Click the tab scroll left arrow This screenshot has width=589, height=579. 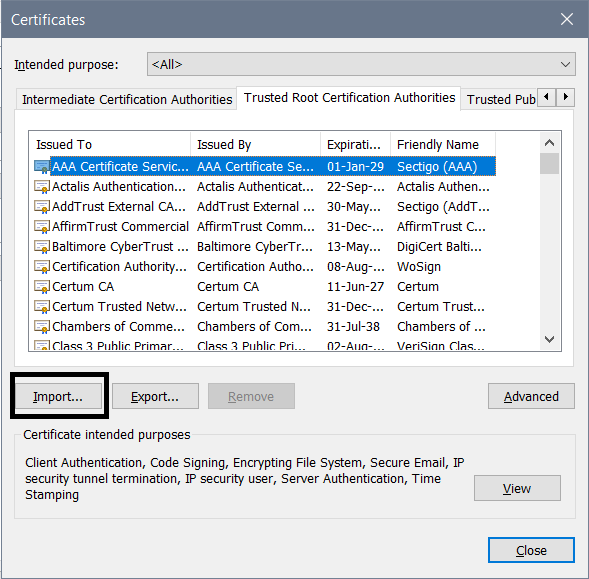(x=547, y=97)
